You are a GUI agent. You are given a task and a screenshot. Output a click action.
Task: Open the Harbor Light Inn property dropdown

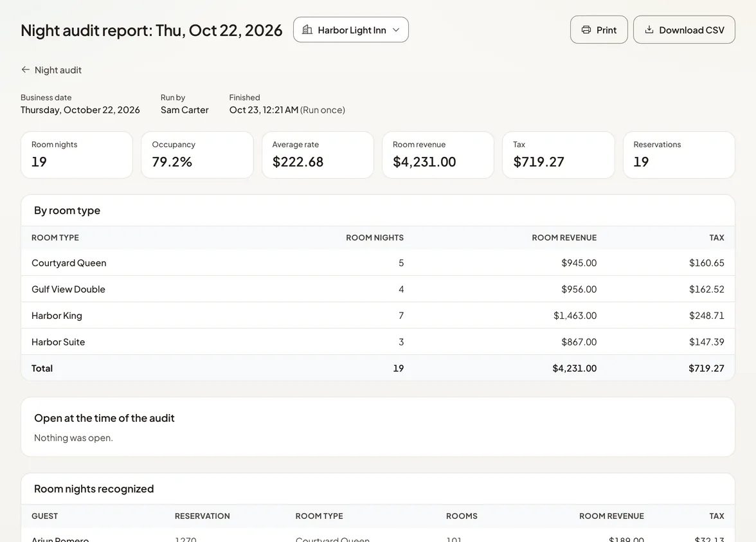(351, 30)
